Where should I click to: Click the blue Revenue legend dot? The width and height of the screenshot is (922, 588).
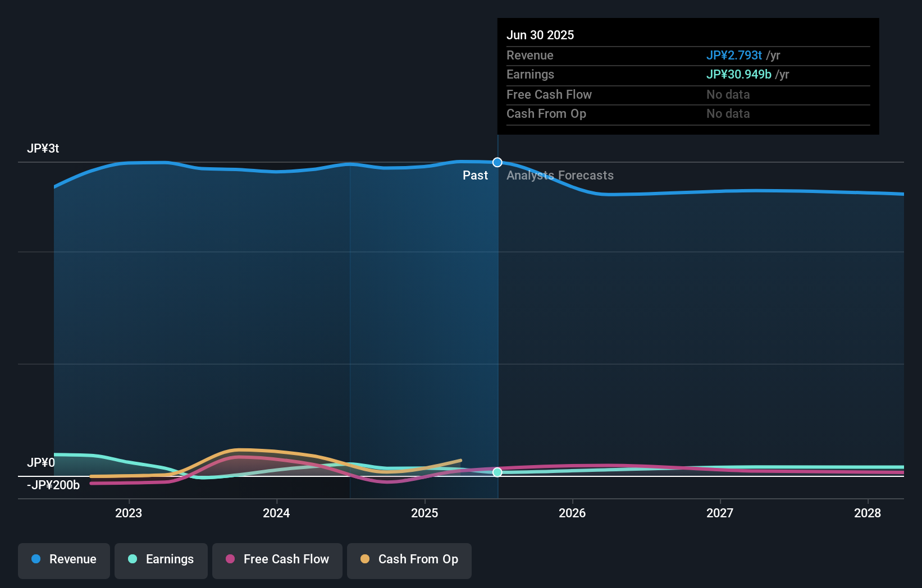[x=37, y=559]
